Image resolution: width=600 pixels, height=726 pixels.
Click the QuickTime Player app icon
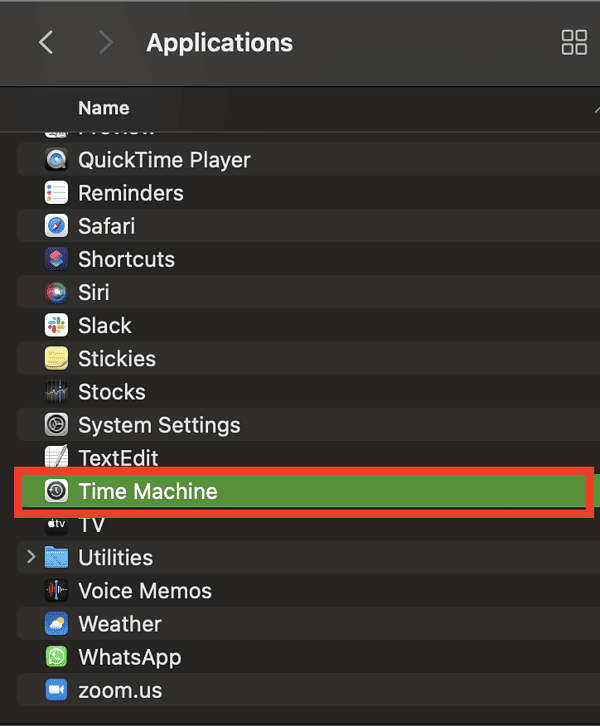point(57,160)
